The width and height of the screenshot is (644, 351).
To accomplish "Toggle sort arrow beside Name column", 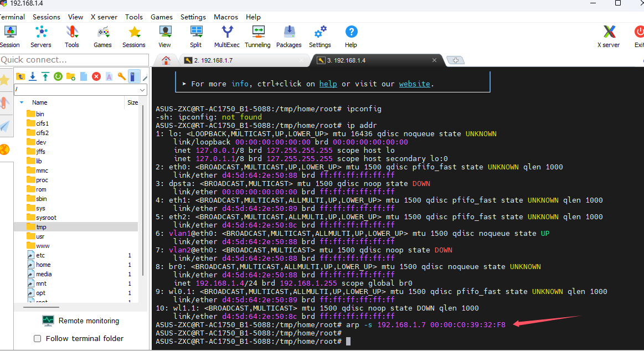I will (22, 102).
